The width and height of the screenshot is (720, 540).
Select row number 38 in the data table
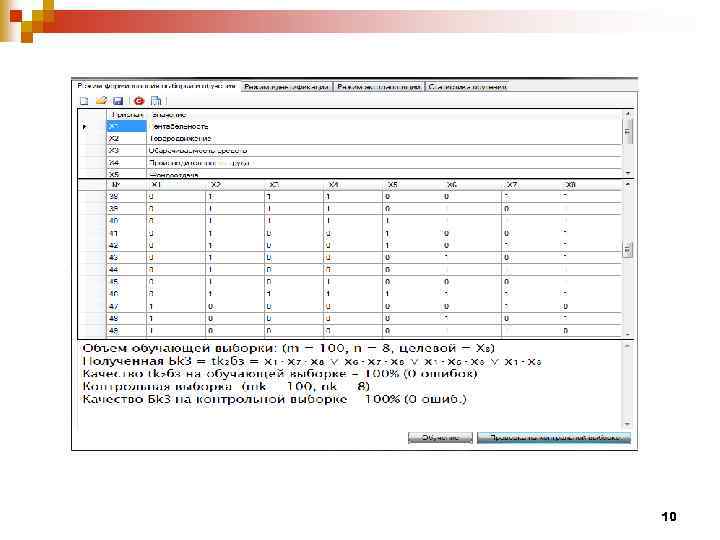click(x=350, y=197)
